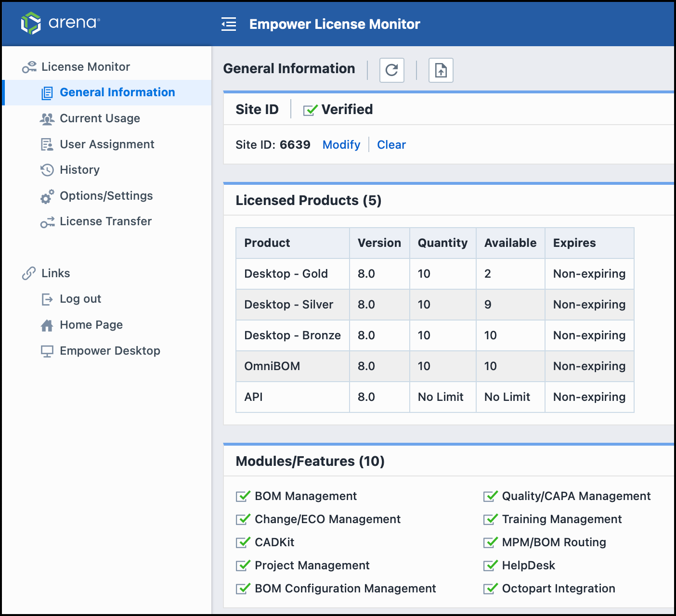This screenshot has width=676, height=616.
Task: Click the Modules/Features (10) heading
Action: pyautogui.click(x=310, y=461)
